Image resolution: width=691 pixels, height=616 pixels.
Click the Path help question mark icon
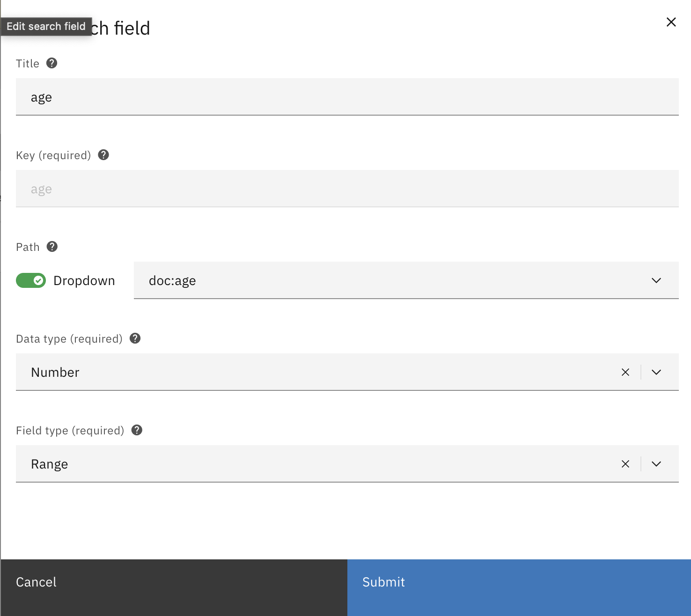click(x=52, y=247)
